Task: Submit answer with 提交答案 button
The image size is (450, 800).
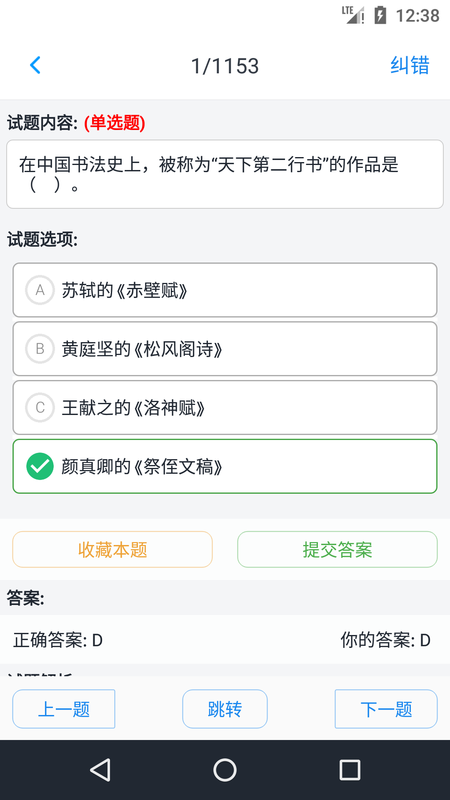Action: (337, 549)
